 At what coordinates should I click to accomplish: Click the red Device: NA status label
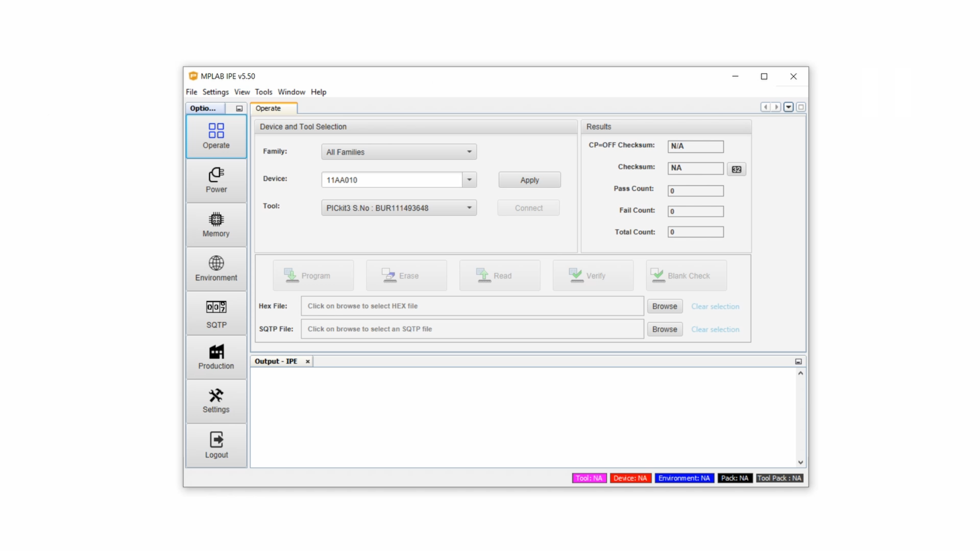tap(630, 478)
